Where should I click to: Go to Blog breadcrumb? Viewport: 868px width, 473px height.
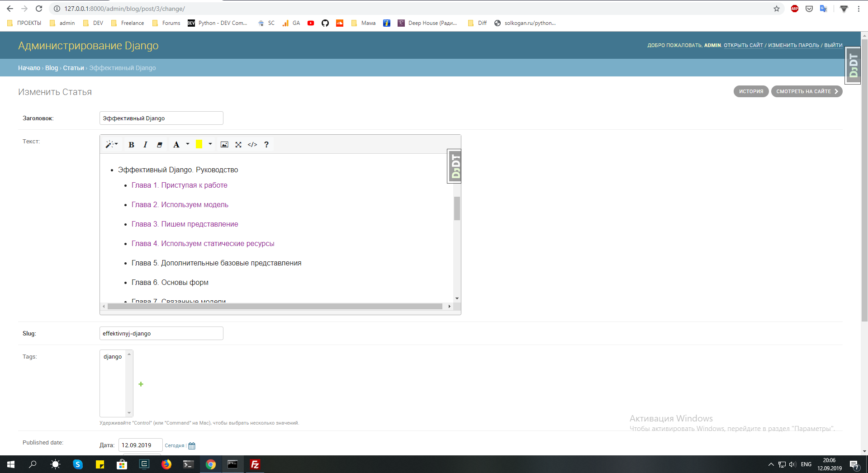[x=52, y=68]
